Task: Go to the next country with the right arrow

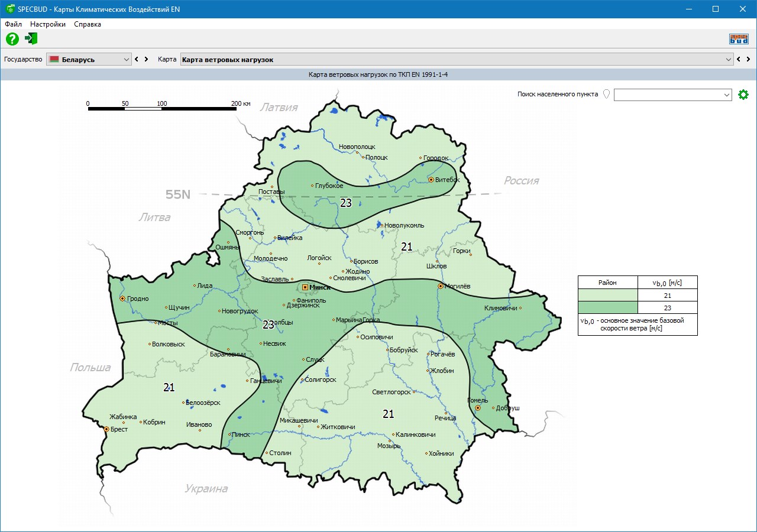Action: pos(146,60)
